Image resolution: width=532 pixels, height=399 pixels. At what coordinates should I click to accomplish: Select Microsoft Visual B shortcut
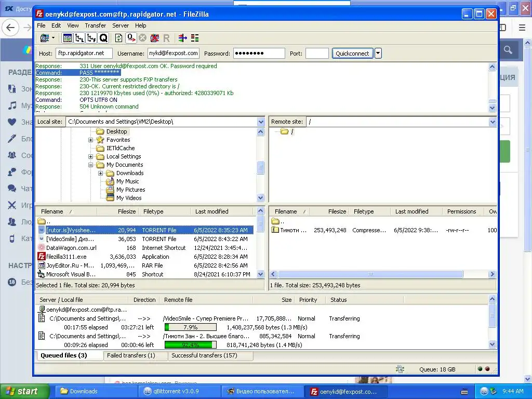tap(145, 274)
